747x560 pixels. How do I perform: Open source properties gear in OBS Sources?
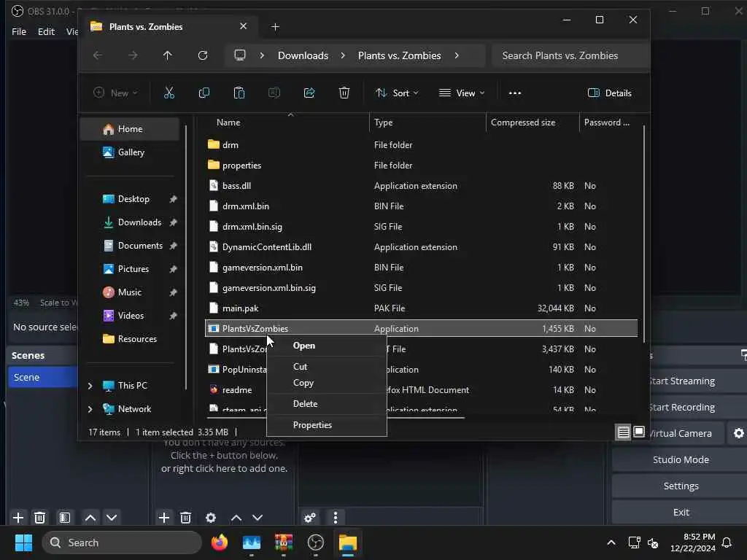click(x=211, y=517)
